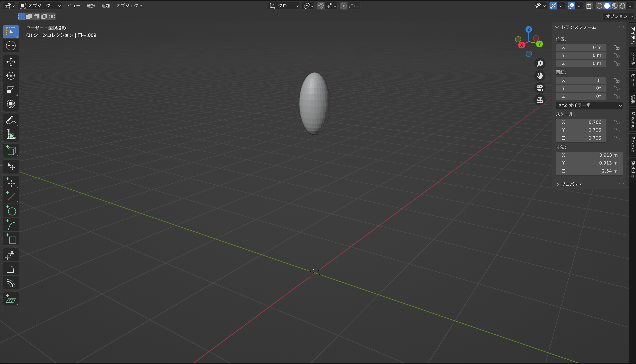The image size is (636, 364).
Task: Toggle X-ray display button
Action: point(589,6)
